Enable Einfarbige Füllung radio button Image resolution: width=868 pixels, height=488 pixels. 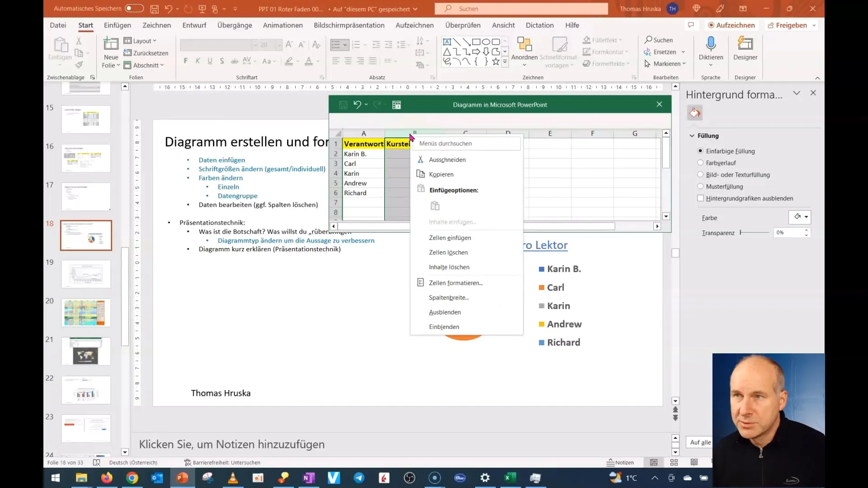(x=700, y=151)
